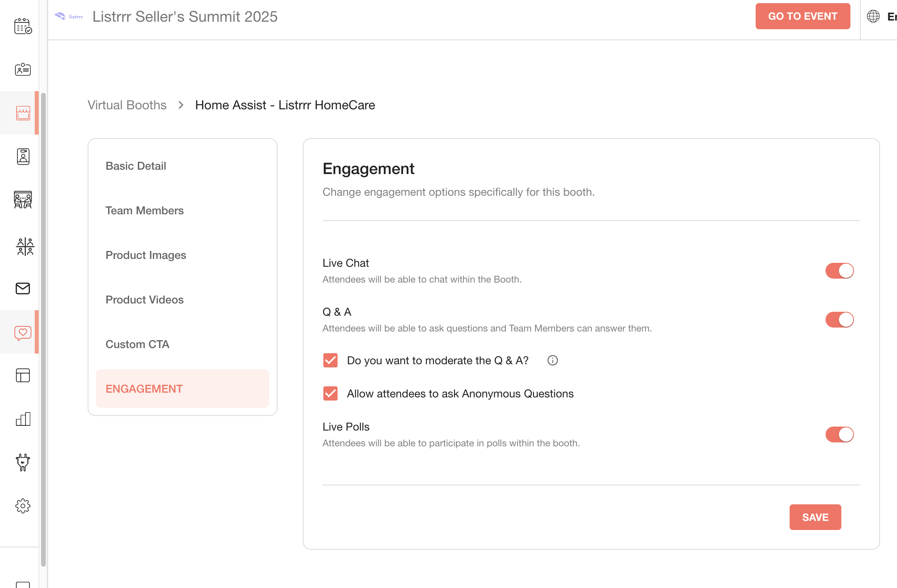The height and width of the screenshot is (588, 897).
Task: Click the breadcrumb chevron separator
Action: [180, 105]
